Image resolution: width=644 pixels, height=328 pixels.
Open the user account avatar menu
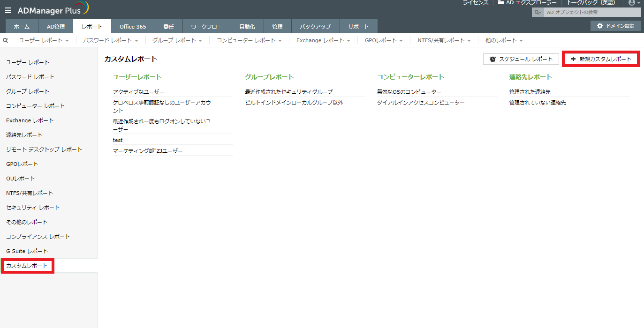[x=634, y=2]
